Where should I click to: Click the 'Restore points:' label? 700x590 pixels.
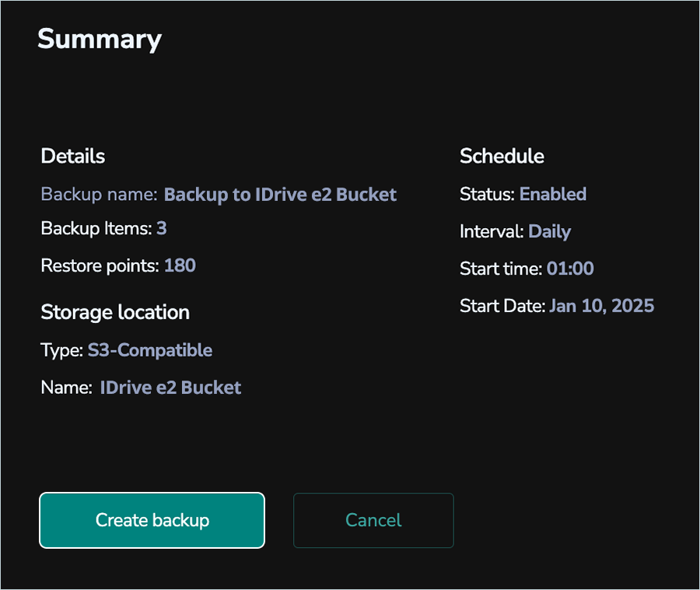pyautogui.click(x=100, y=265)
